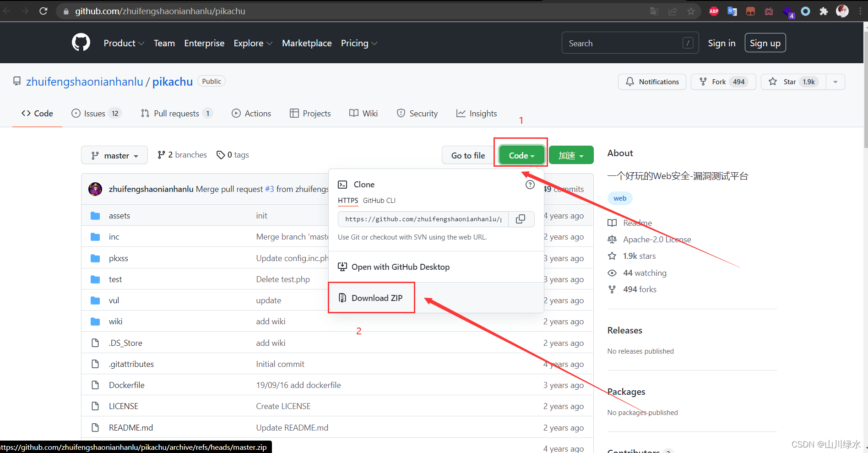Open the 2 branches link
The height and width of the screenshot is (453, 868).
click(x=182, y=155)
